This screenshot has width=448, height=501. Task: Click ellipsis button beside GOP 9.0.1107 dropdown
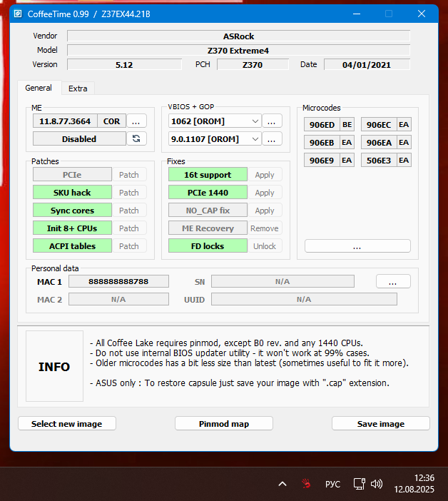pyautogui.click(x=272, y=139)
